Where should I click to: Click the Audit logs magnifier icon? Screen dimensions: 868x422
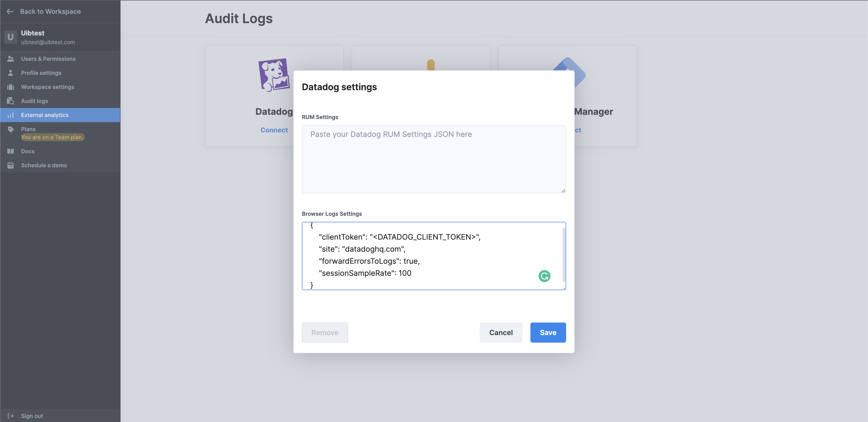tap(11, 101)
